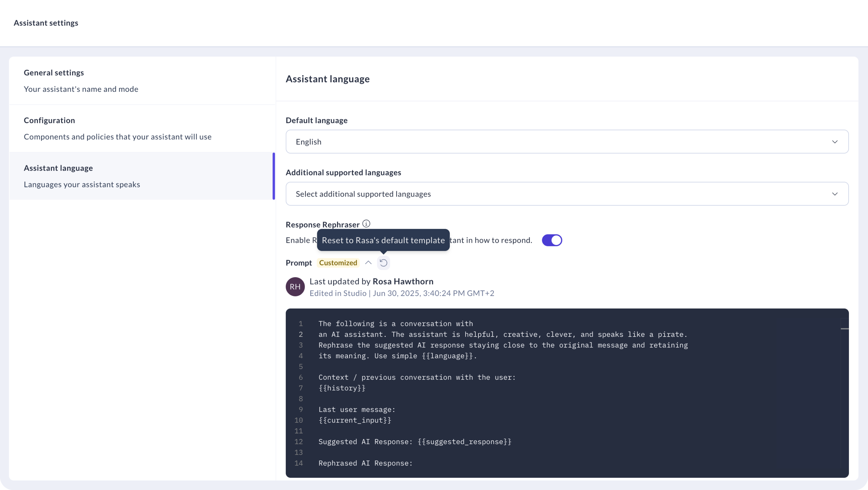Click line number 14 in editor gutter
Viewport: 868px width, 490px height.
pos(299,463)
